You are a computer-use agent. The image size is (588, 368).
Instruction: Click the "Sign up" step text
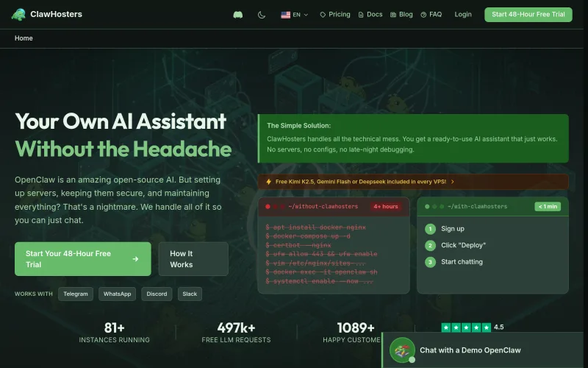tap(453, 229)
